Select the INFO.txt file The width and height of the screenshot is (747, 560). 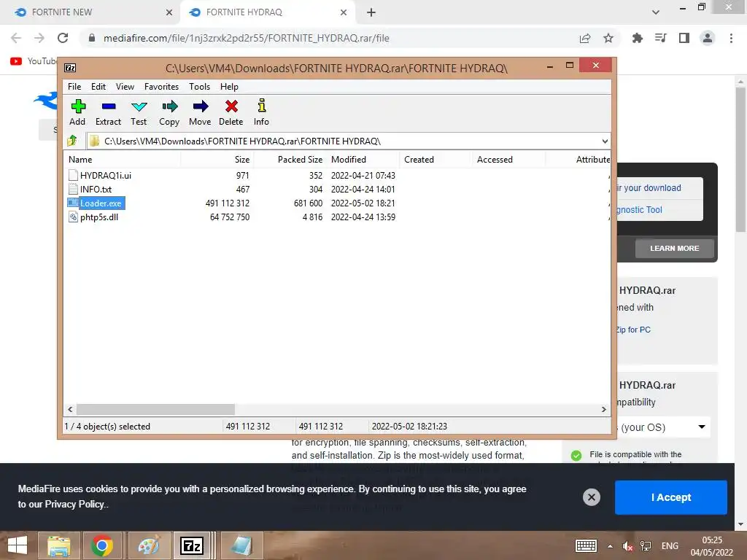[96, 189]
